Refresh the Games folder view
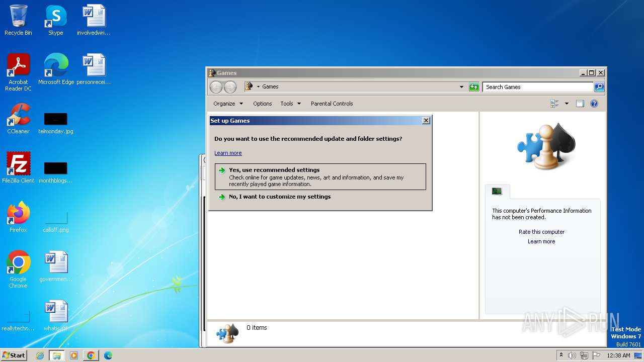Screen dimensions: 644x362 click(474, 87)
